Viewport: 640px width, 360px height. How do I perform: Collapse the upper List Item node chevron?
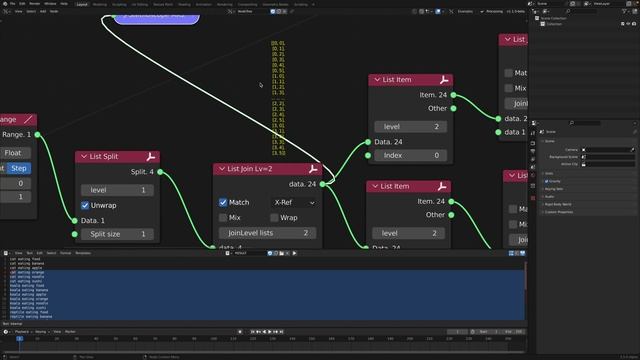tap(377, 80)
